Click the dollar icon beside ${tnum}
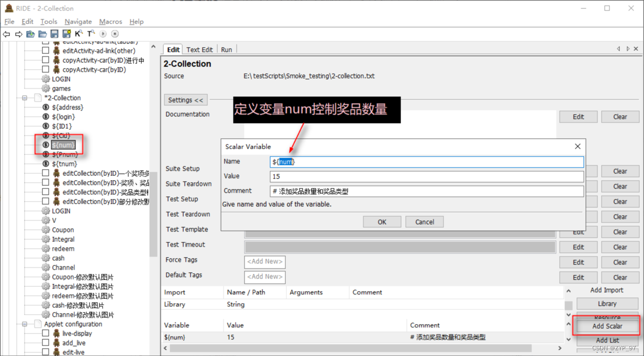 pos(46,164)
